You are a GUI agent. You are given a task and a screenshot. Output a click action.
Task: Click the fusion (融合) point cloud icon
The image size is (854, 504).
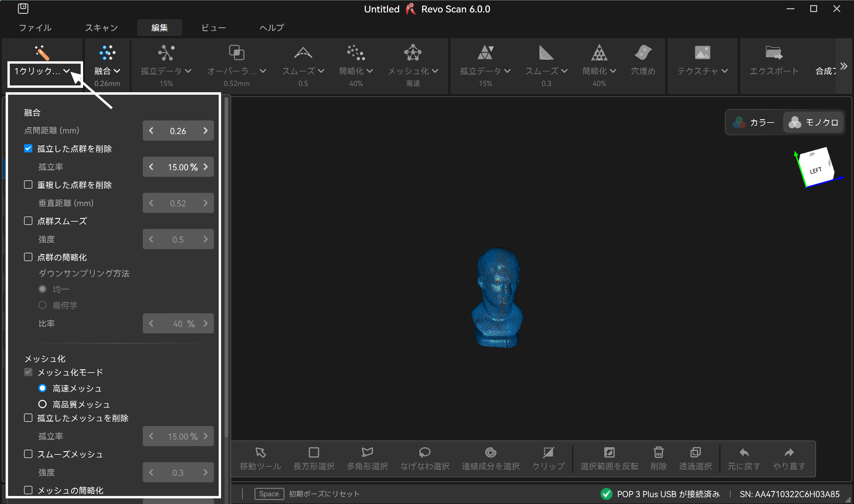[107, 53]
